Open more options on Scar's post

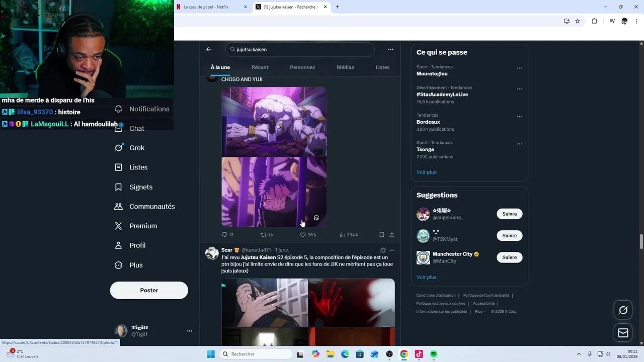(392, 250)
